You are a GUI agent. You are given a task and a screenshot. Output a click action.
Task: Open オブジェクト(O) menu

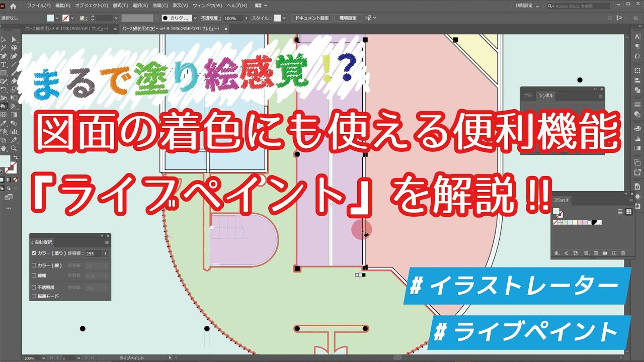click(x=92, y=6)
